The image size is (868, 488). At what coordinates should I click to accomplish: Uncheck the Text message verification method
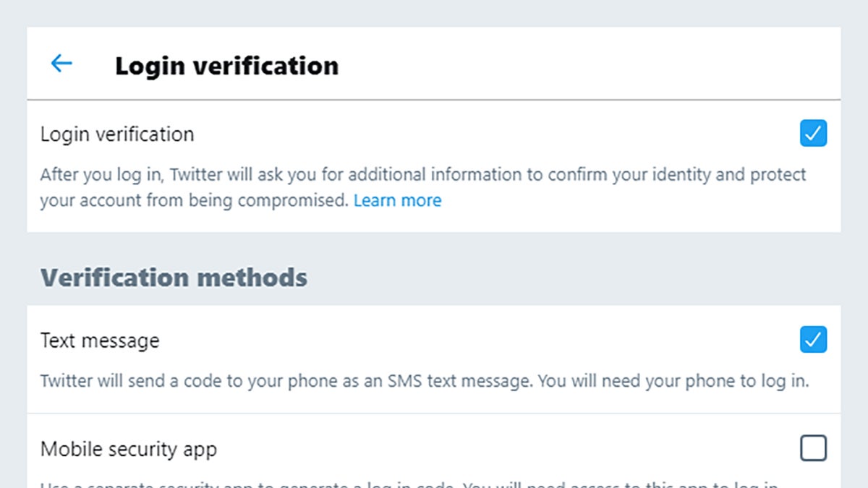813,340
